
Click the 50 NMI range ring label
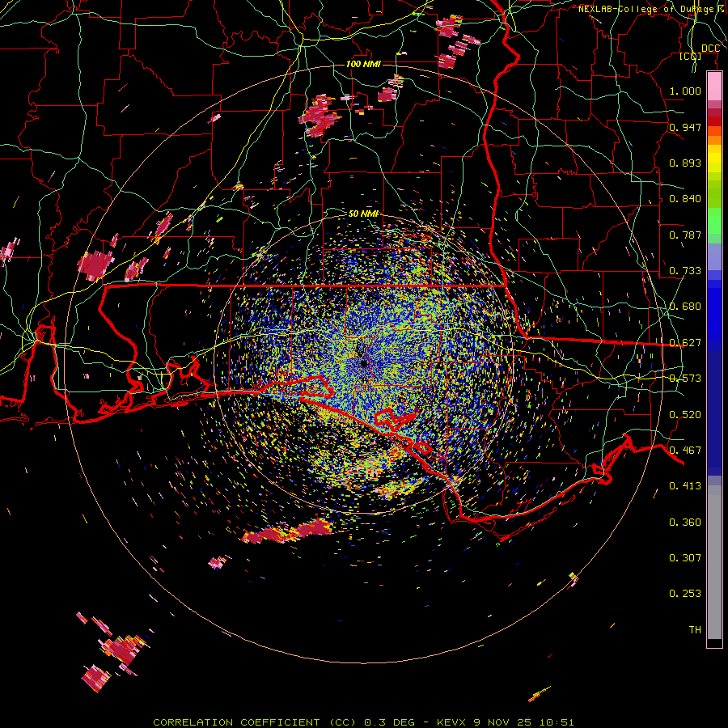tap(363, 214)
